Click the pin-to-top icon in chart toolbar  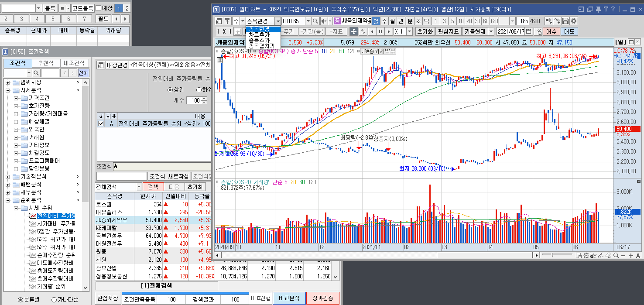click(x=227, y=21)
